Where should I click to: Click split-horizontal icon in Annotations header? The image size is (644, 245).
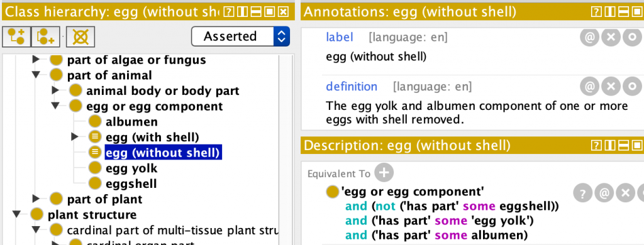[x=623, y=13]
